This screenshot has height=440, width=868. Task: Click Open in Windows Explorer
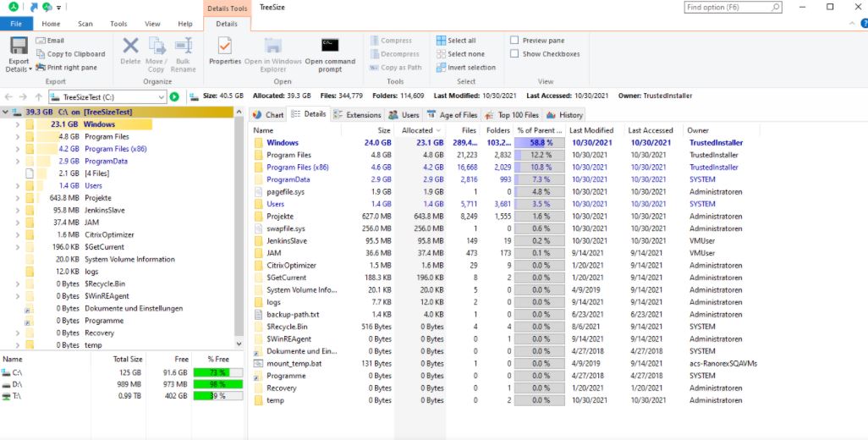coord(273,55)
